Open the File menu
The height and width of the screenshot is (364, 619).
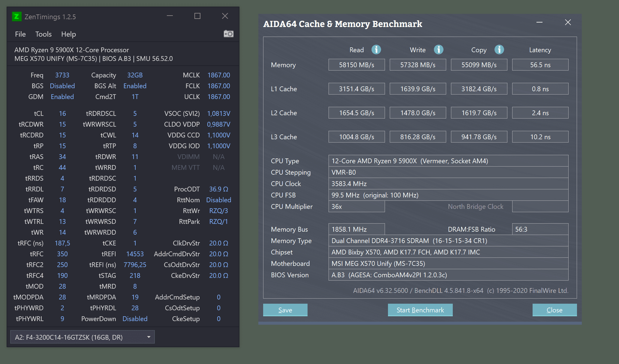coord(20,34)
